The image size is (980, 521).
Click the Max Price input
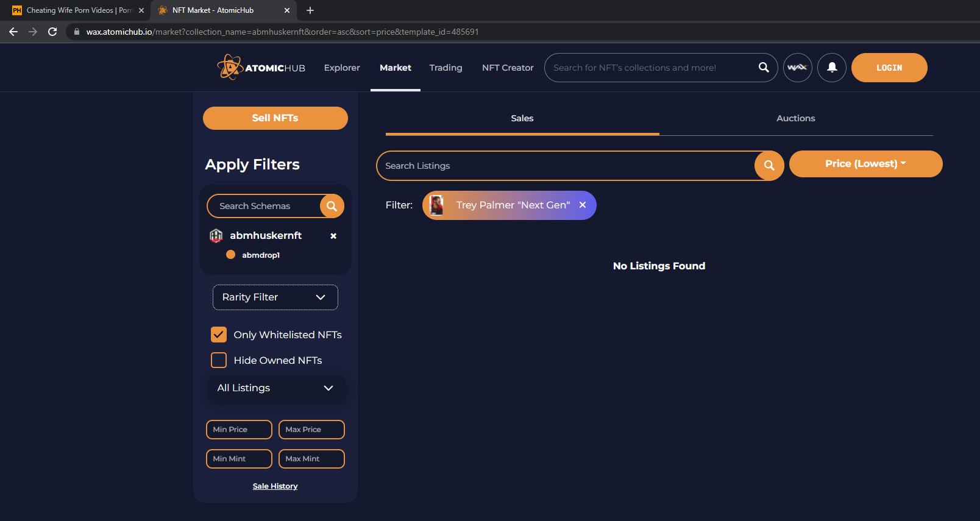[x=311, y=430]
